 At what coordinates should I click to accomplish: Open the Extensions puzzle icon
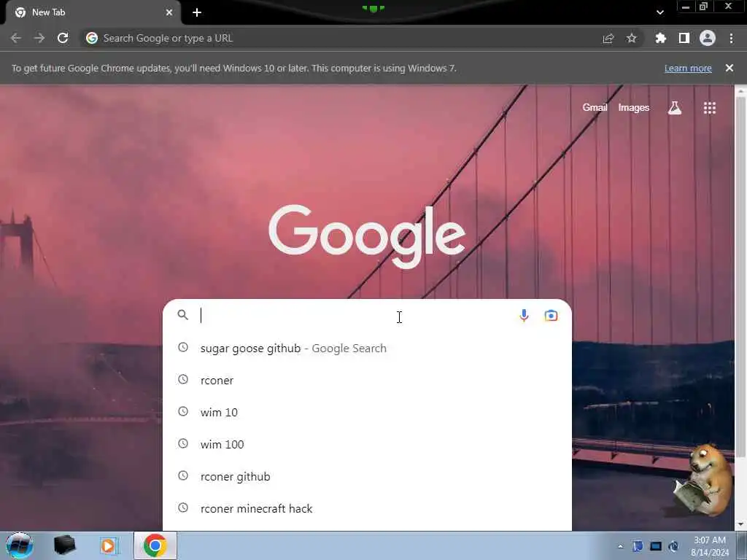click(x=660, y=38)
